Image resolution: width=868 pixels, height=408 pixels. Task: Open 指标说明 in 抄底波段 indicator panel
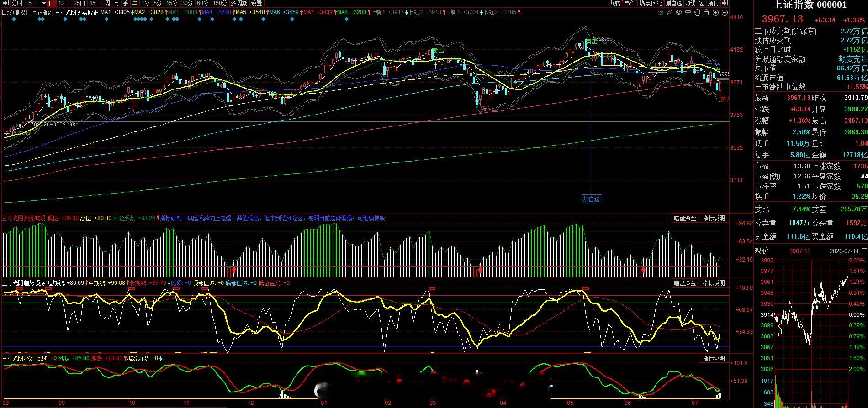click(714, 218)
